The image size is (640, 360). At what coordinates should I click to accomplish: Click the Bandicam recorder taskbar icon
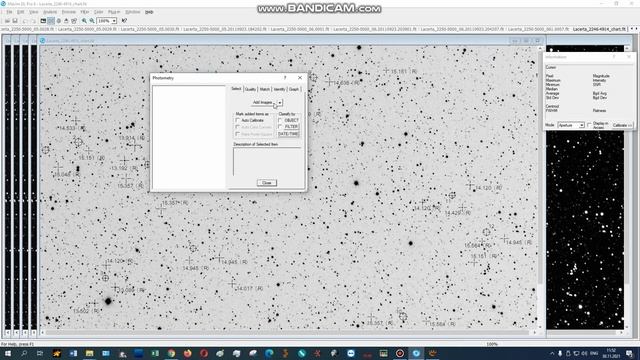click(x=400, y=353)
